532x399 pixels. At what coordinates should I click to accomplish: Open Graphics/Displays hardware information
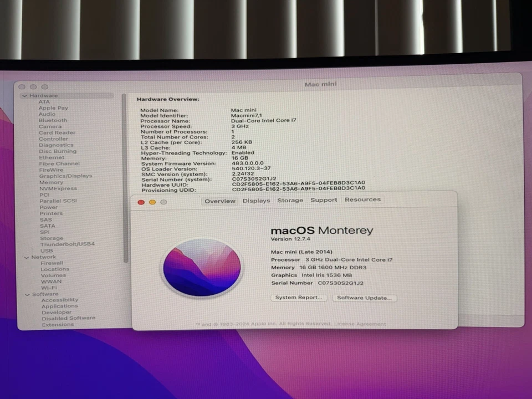click(66, 176)
